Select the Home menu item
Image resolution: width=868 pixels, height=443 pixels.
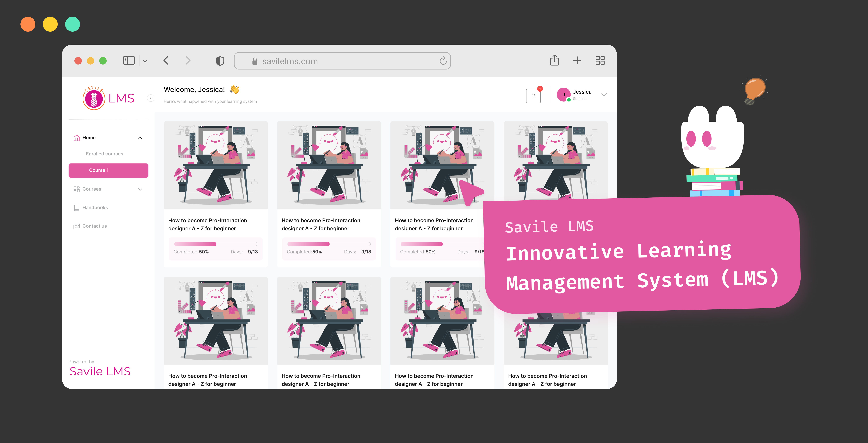pyautogui.click(x=108, y=138)
